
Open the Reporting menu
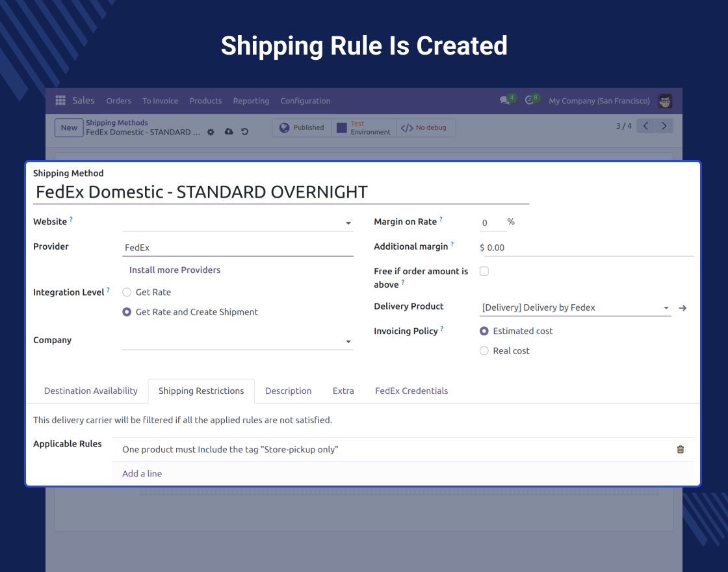251,101
